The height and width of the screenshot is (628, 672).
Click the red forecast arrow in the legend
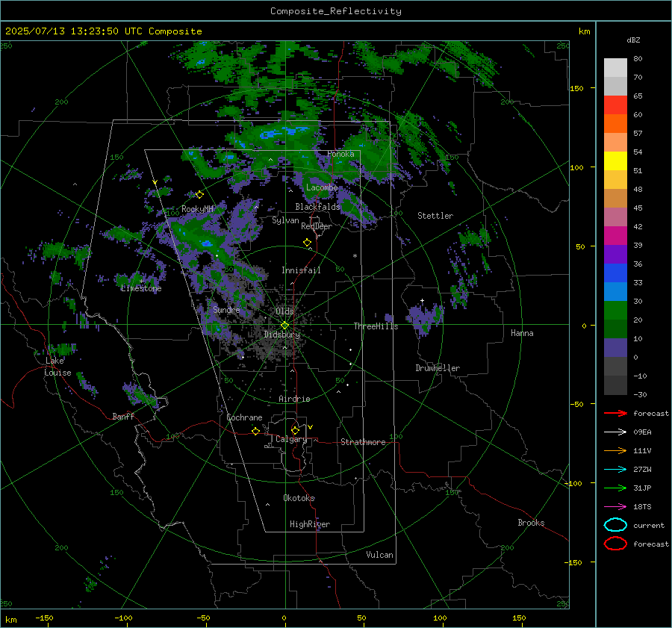(x=615, y=413)
